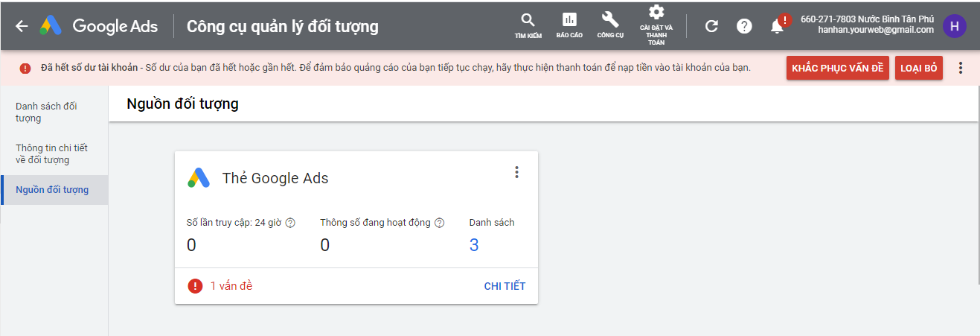980x336 pixels.
Task: Click the Khắc phục vấn đề button
Action: click(x=837, y=68)
